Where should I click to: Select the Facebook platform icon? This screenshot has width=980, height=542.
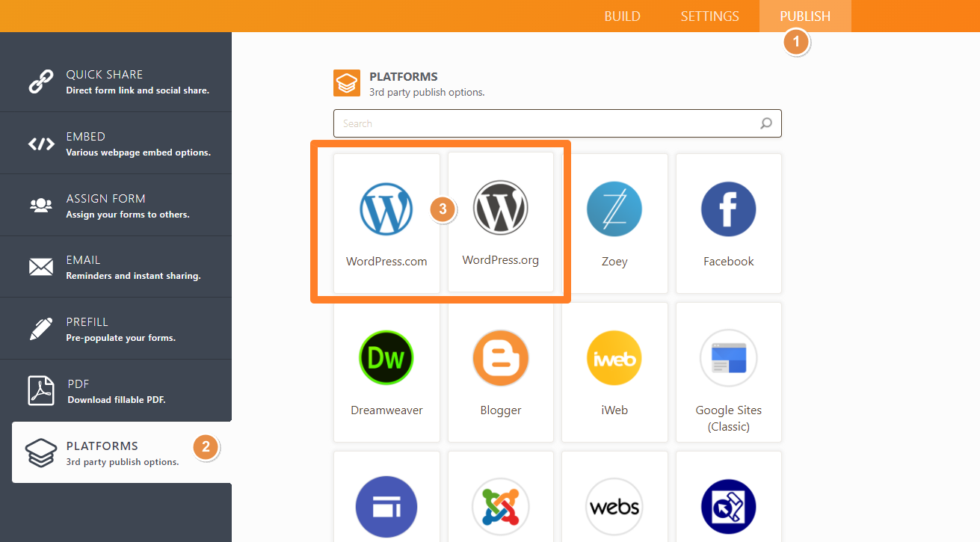[x=728, y=209]
